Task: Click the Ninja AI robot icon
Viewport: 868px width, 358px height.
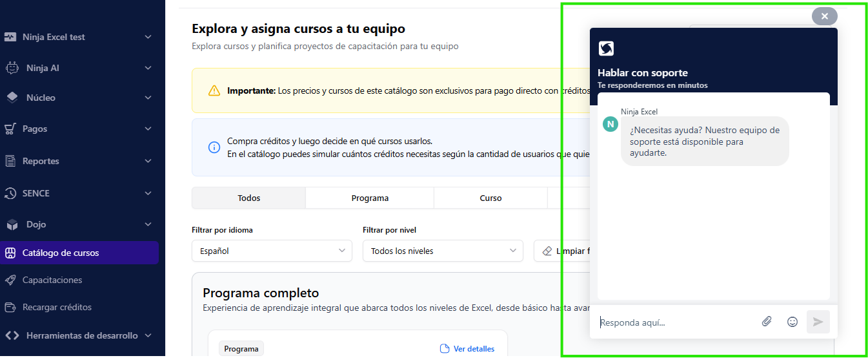Action: (12, 68)
